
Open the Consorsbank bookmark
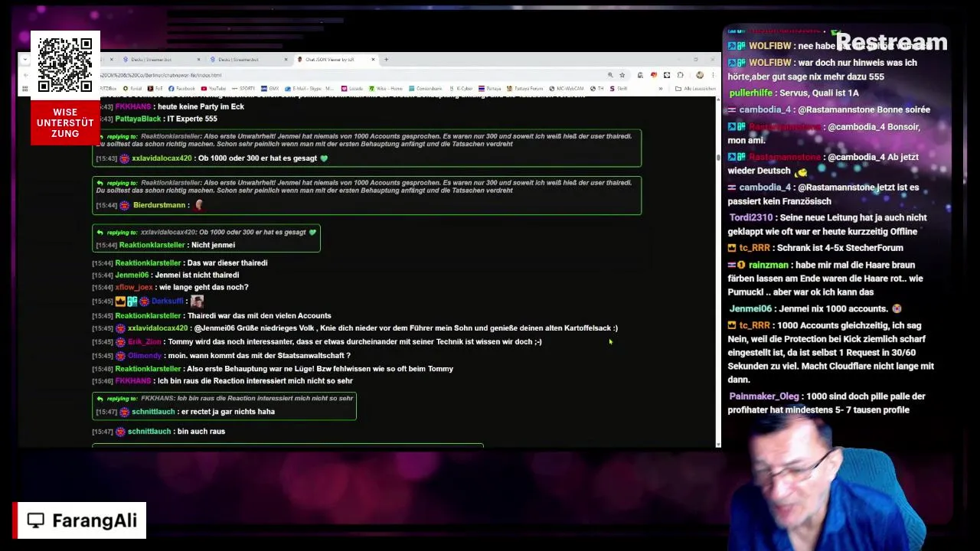pyautogui.click(x=425, y=89)
